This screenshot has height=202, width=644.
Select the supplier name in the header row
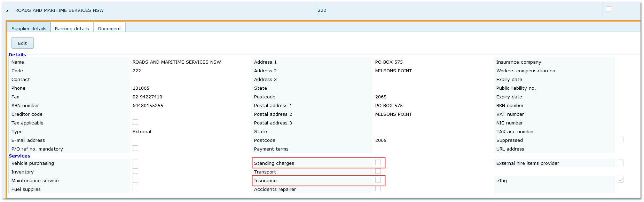[x=60, y=10]
